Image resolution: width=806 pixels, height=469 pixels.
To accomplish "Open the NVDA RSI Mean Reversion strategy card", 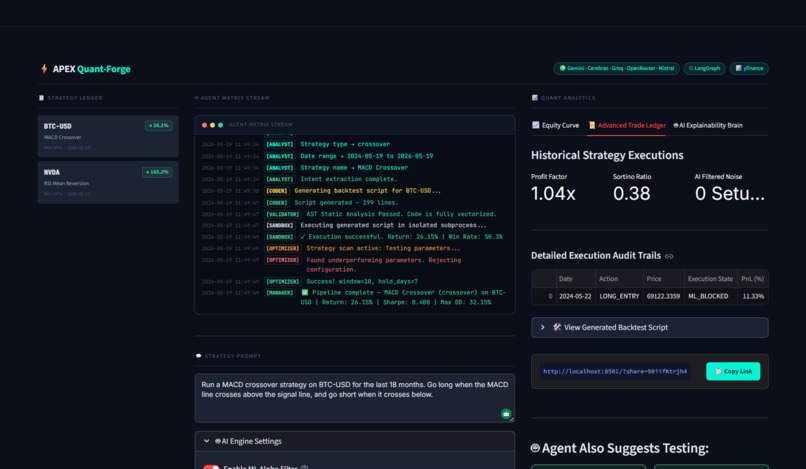I will coord(108,183).
